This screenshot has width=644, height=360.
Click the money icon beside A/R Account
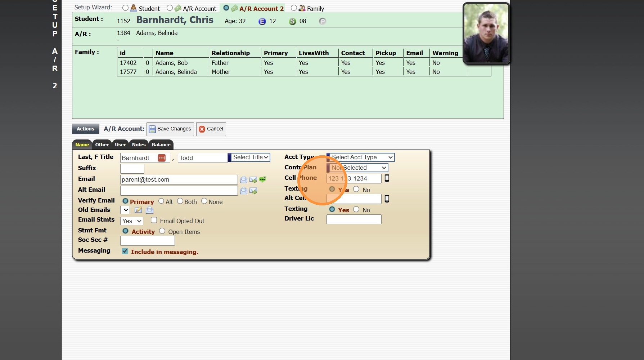[178, 8]
